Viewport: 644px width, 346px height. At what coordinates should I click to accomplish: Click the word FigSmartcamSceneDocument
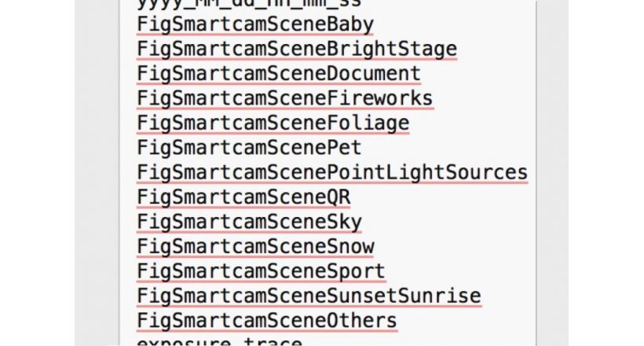click(279, 74)
